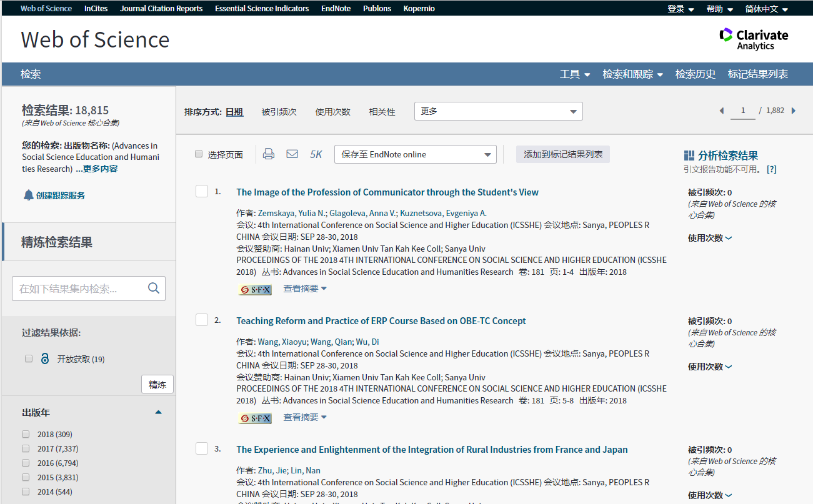Expand 查看摘要 for result 2
Screen dimensions: 813x504
[x=305, y=417]
